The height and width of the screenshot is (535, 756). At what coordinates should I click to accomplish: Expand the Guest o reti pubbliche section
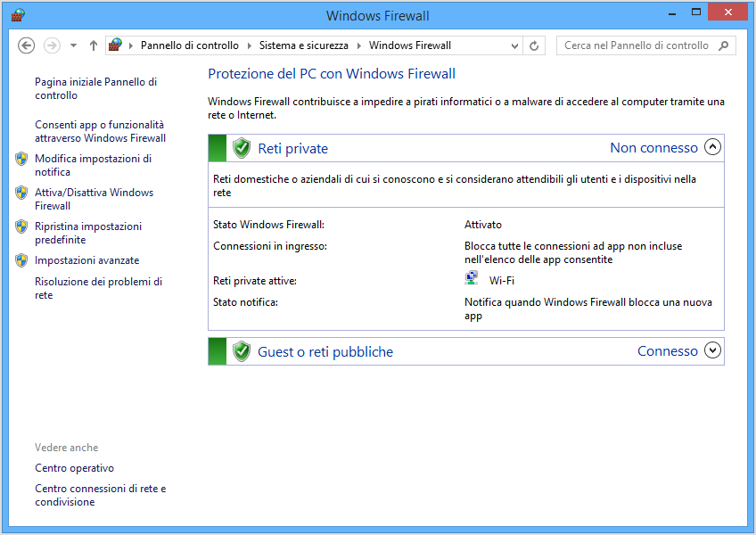(712, 350)
